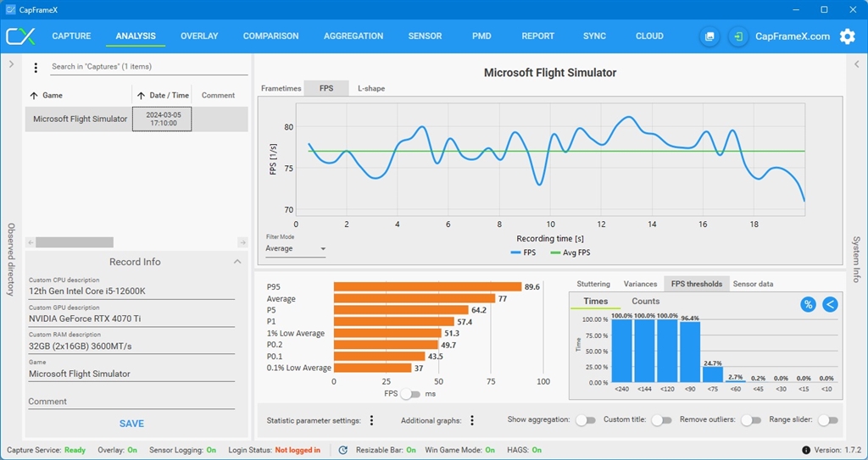Image resolution: width=868 pixels, height=460 pixels.
Task: Switch to the CAPTURE tab
Action: 71,36
